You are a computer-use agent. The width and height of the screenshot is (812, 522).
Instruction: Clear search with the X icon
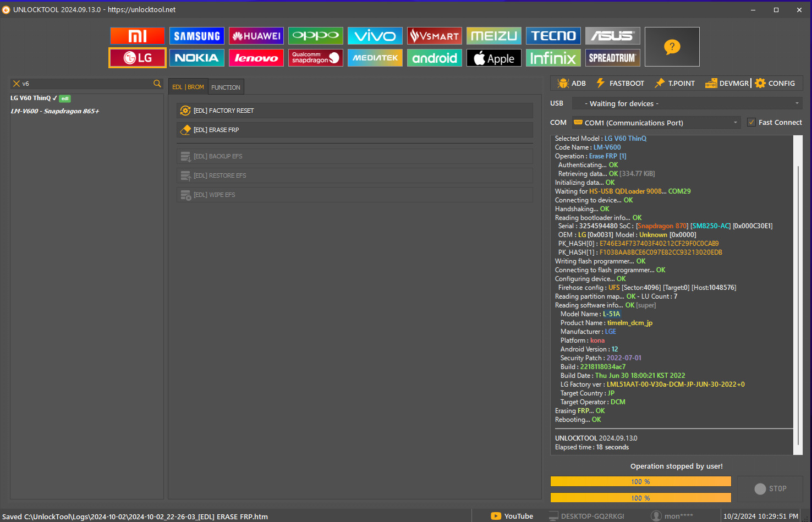[x=17, y=84]
